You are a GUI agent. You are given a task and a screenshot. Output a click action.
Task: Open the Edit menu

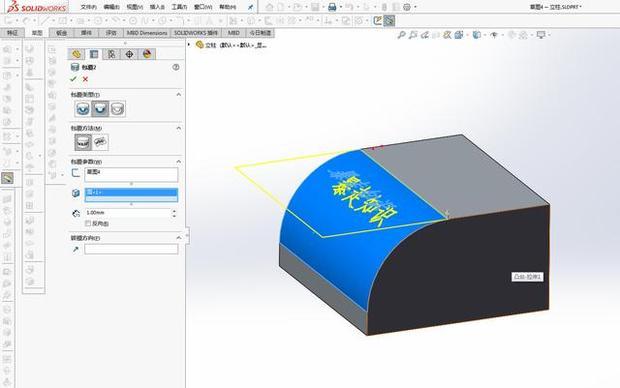tap(112, 7)
